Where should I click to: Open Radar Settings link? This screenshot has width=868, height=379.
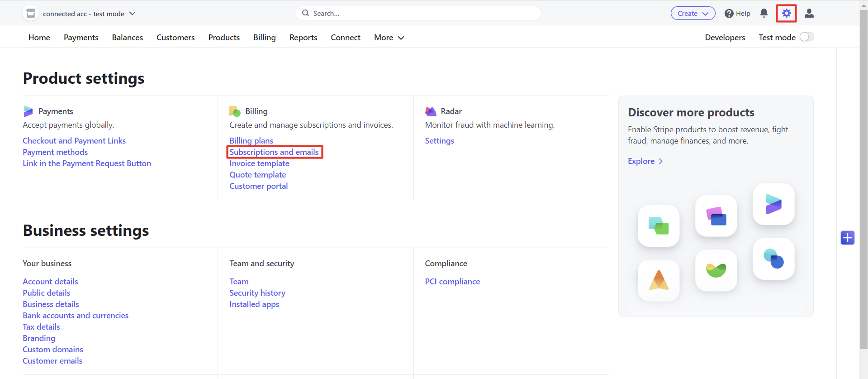pyautogui.click(x=440, y=141)
